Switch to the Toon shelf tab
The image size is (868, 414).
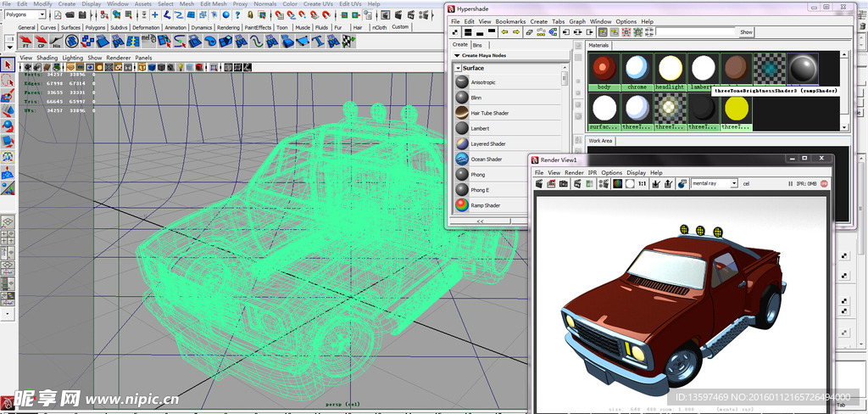[282, 27]
